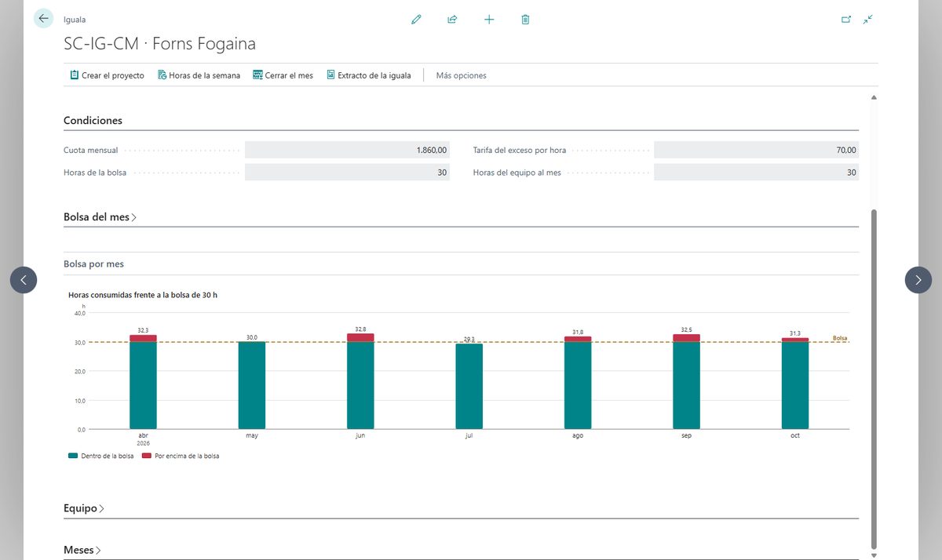Click the Bolsa por mes heading
The width and height of the screenshot is (942, 560).
click(x=93, y=264)
